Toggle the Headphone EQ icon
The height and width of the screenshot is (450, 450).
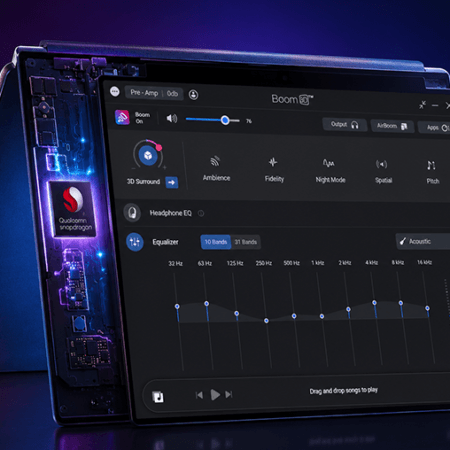point(132,212)
